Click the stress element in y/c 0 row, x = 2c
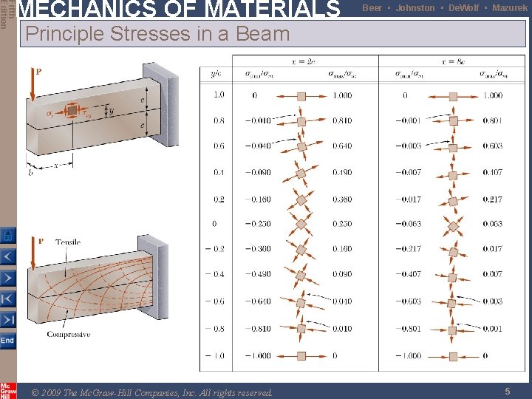The width and height of the screenshot is (532, 399). pyautogui.click(x=301, y=224)
